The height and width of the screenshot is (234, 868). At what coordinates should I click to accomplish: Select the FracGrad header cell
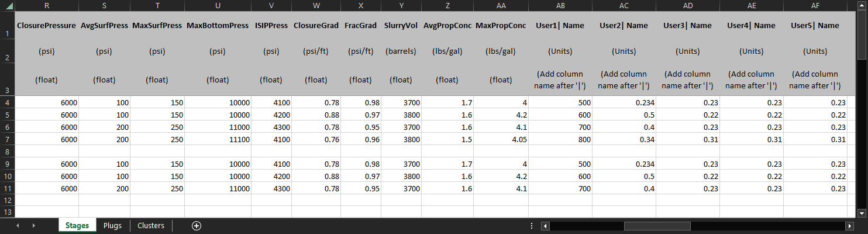pos(361,26)
